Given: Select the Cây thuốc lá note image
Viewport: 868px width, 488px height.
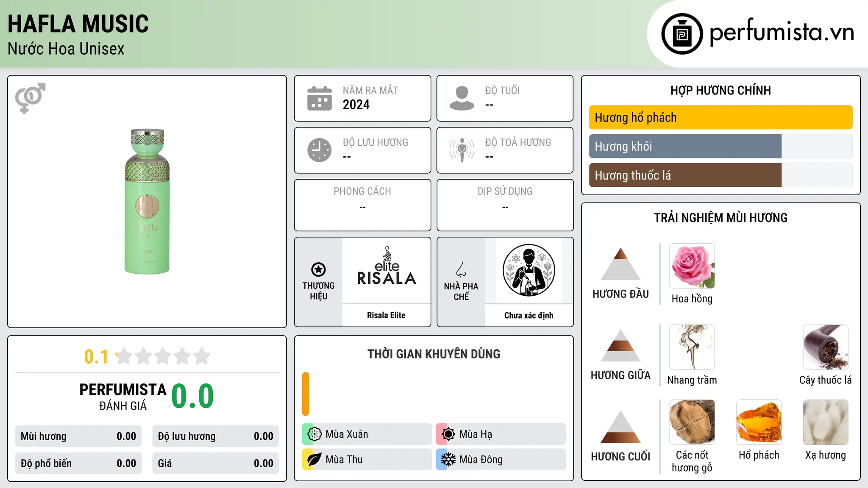Looking at the screenshot, I should 826,347.
